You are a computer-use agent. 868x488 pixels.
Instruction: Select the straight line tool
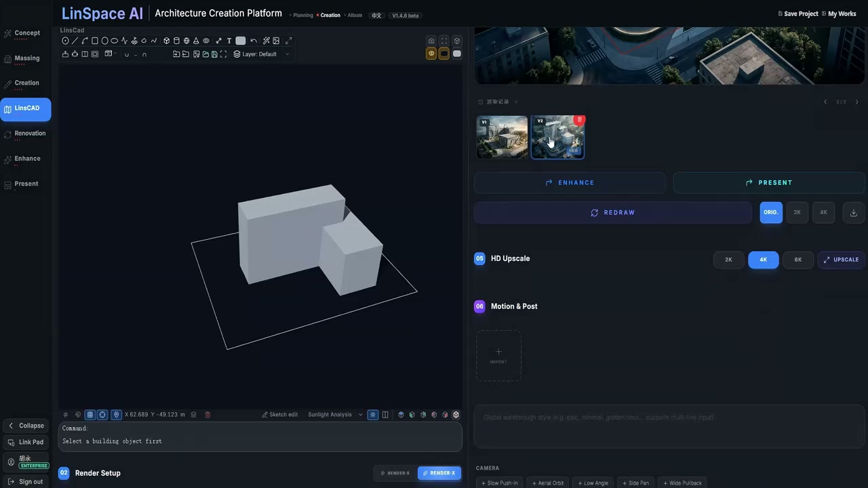tap(75, 41)
